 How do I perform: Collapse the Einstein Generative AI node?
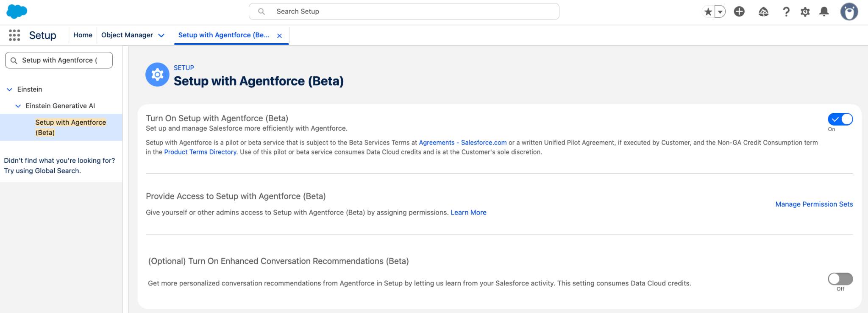(x=18, y=106)
